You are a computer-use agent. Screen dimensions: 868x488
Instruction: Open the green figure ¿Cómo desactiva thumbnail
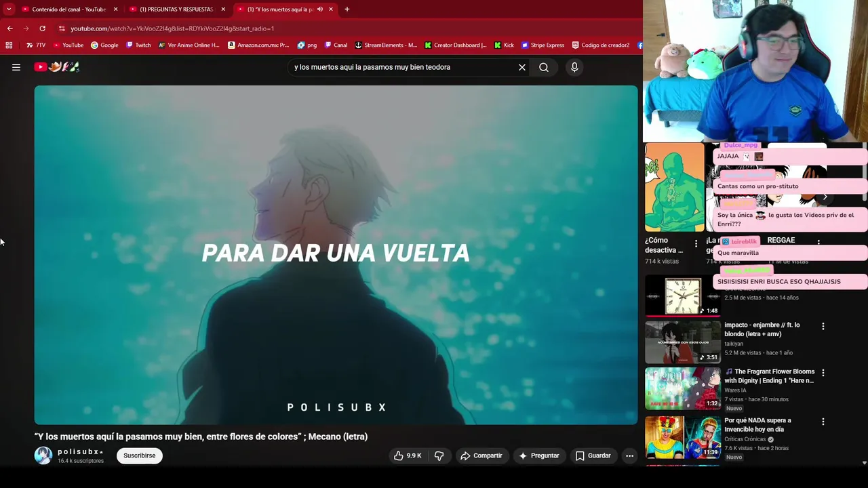pyautogui.click(x=675, y=187)
